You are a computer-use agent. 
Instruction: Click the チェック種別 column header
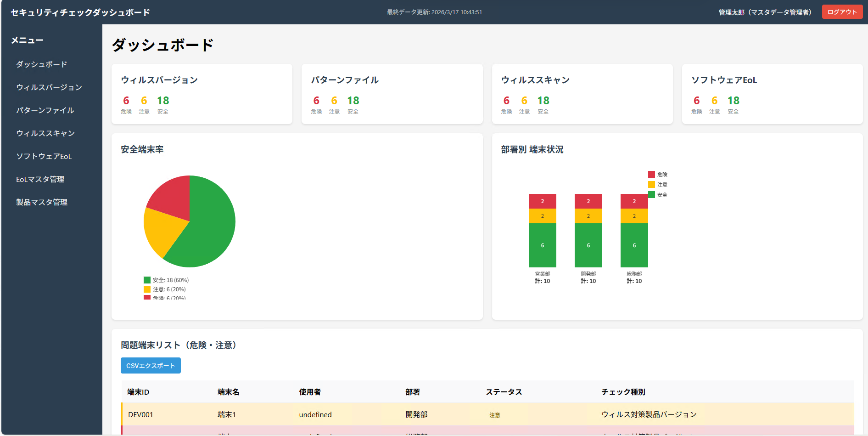pyautogui.click(x=623, y=392)
